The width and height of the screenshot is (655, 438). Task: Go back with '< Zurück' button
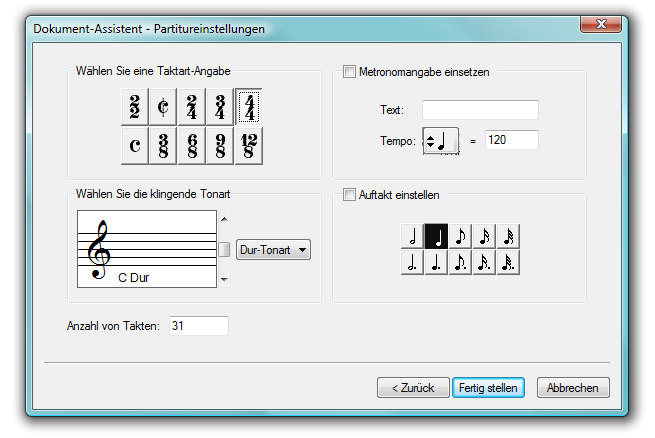click(412, 387)
